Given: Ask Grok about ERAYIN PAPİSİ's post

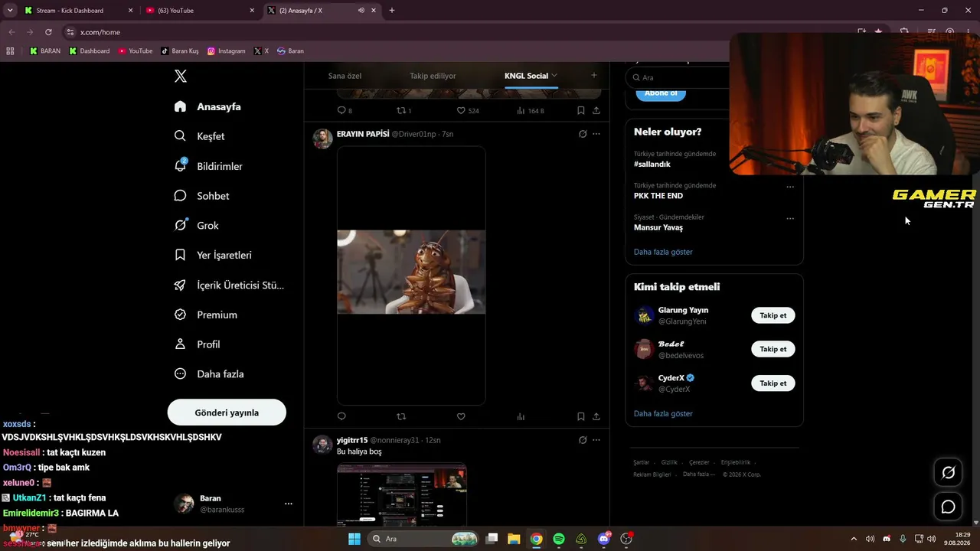Looking at the screenshot, I should [x=583, y=134].
